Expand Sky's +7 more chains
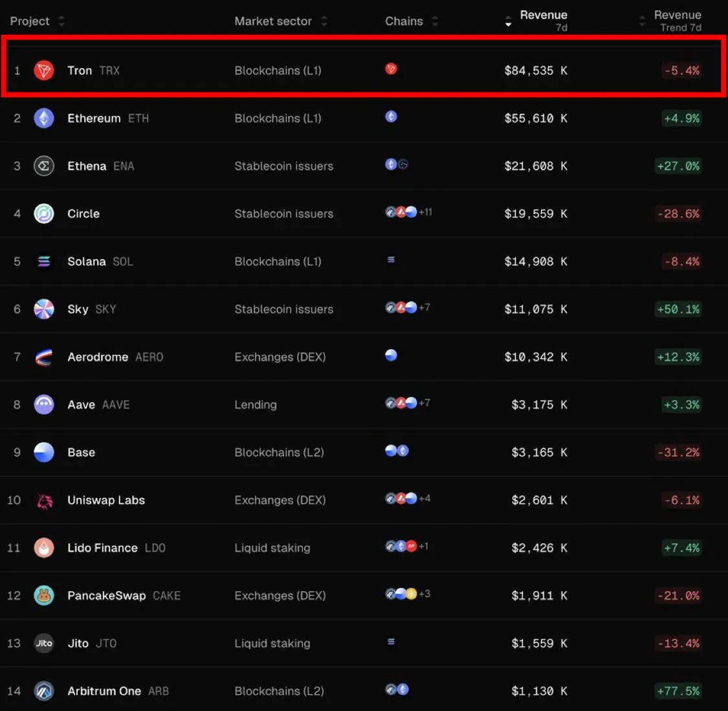 click(425, 308)
